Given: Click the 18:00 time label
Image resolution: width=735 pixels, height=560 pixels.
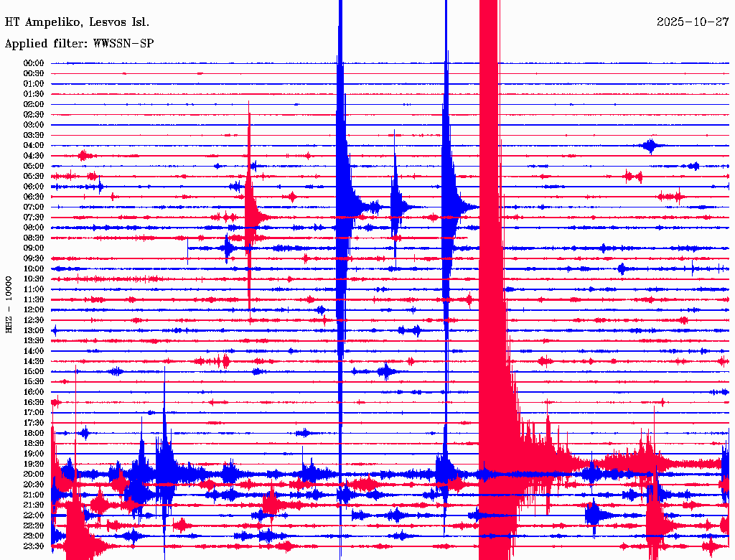Looking at the screenshot, I should pos(34,434).
